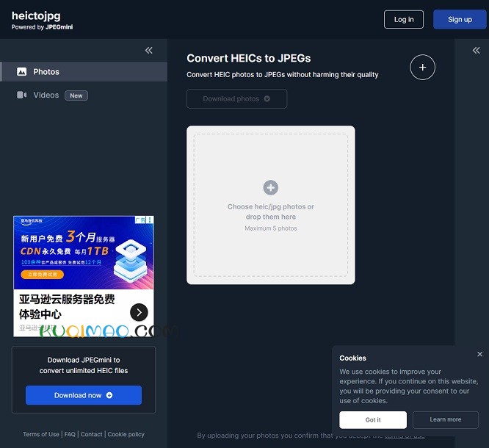Click the Videos camera icon
This screenshot has width=489, height=448.
click(x=21, y=95)
